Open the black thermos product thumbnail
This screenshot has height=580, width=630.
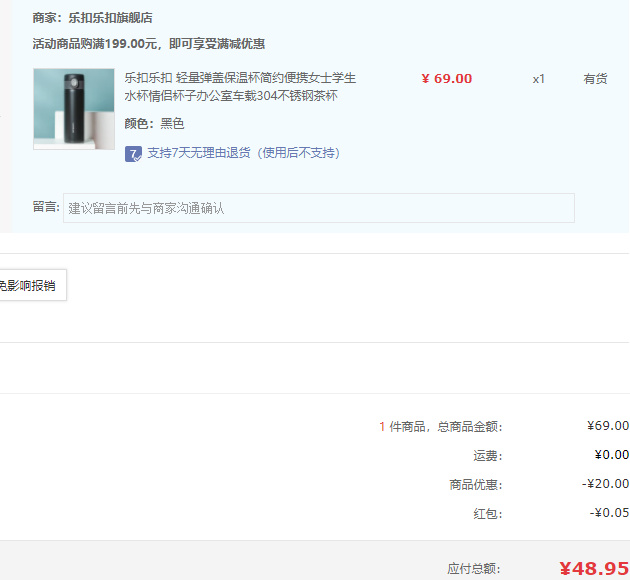[74, 109]
